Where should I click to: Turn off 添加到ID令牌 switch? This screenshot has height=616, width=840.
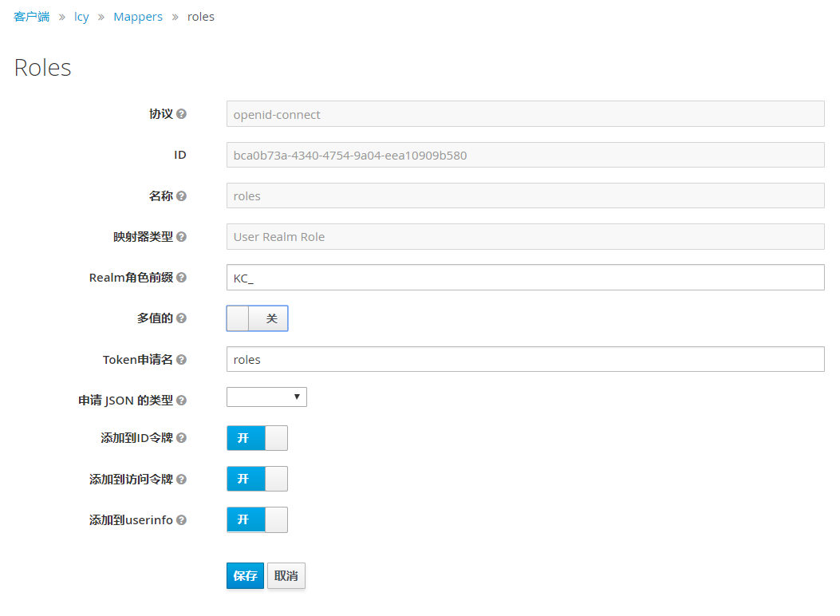(x=257, y=438)
